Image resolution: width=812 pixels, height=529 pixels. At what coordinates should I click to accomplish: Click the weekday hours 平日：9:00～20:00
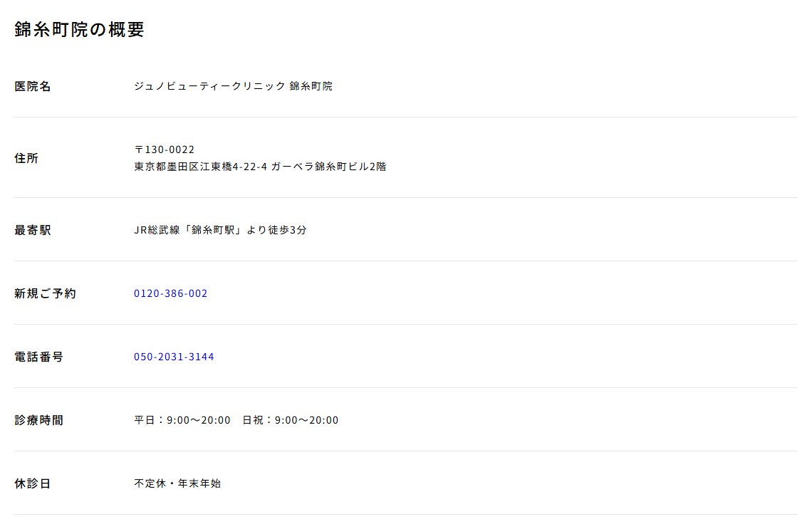(x=182, y=420)
